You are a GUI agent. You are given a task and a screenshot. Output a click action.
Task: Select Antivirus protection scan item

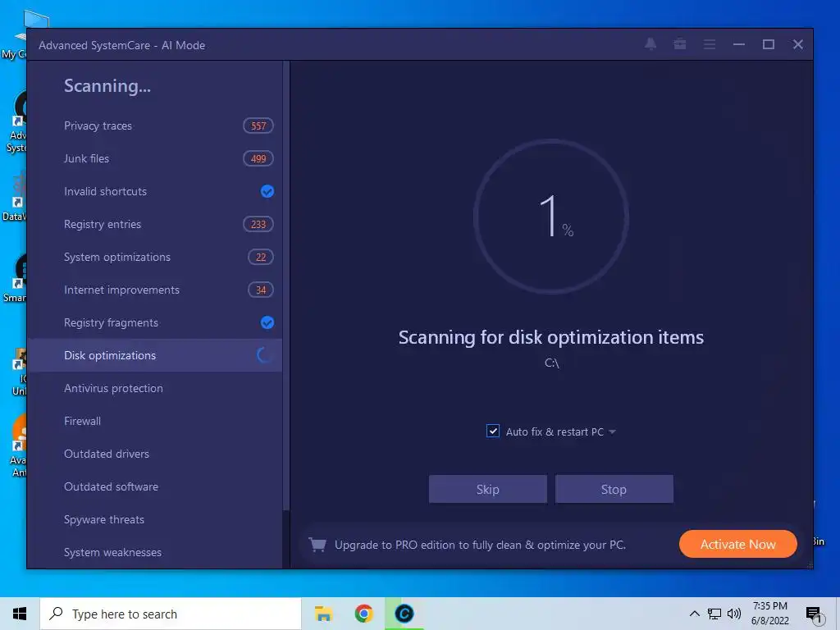coord(154,388)
